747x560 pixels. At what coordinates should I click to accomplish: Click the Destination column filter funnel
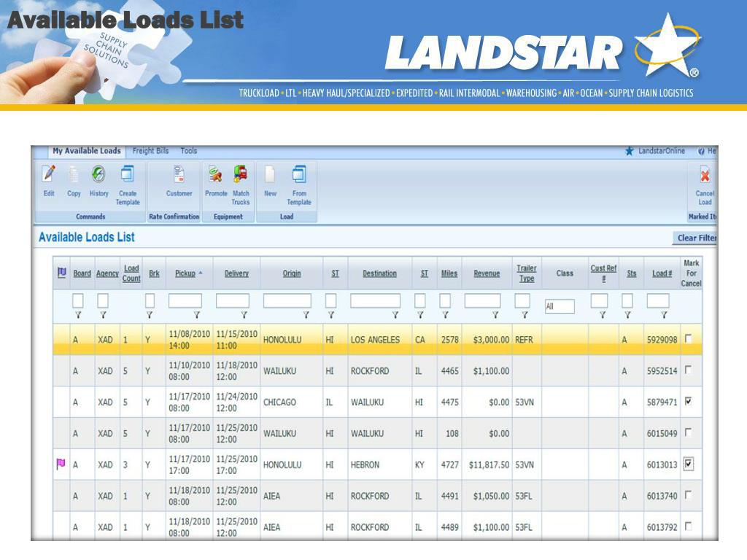pos(395,315)
